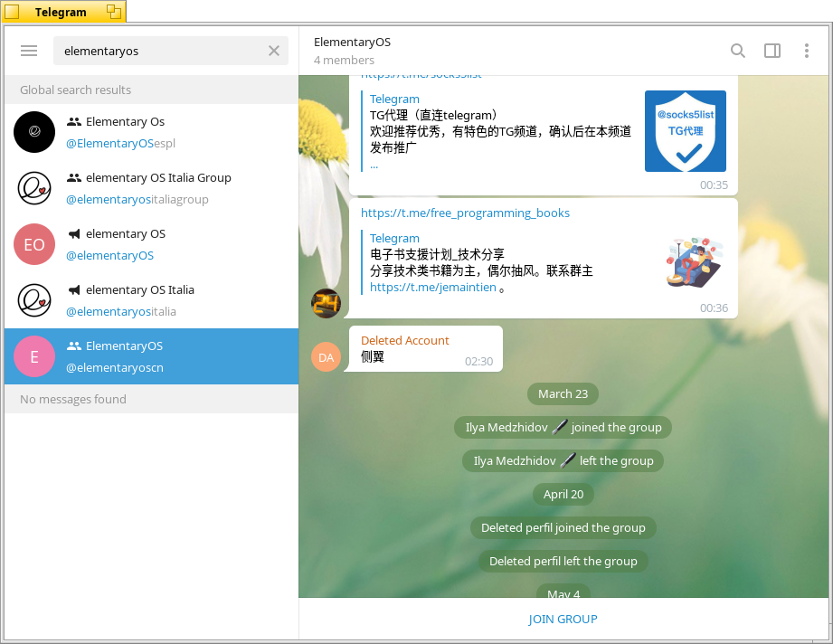
Task: Click the elementaryos search field
Action: coord(171,51)
